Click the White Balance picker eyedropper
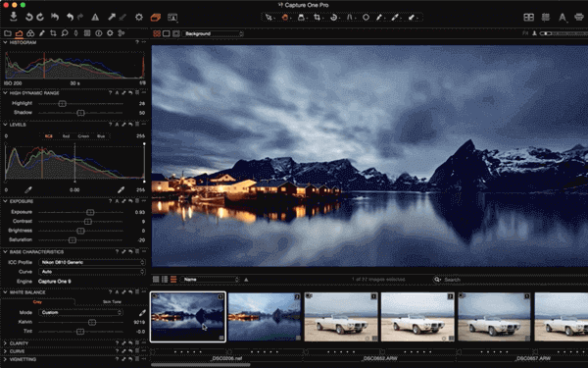This screenshot has height=368, width=588. 142,312
